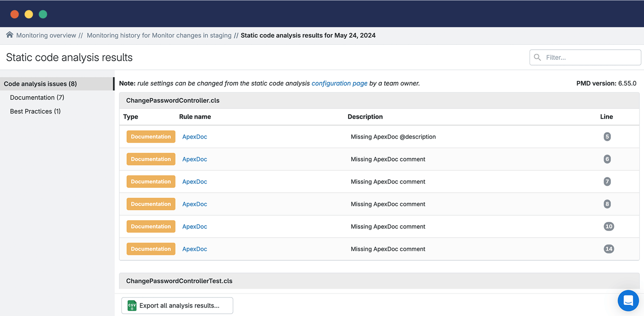644x316 pixels.
Task: Click the search magnifier icon in filter
Action: [x=538, y=57]
